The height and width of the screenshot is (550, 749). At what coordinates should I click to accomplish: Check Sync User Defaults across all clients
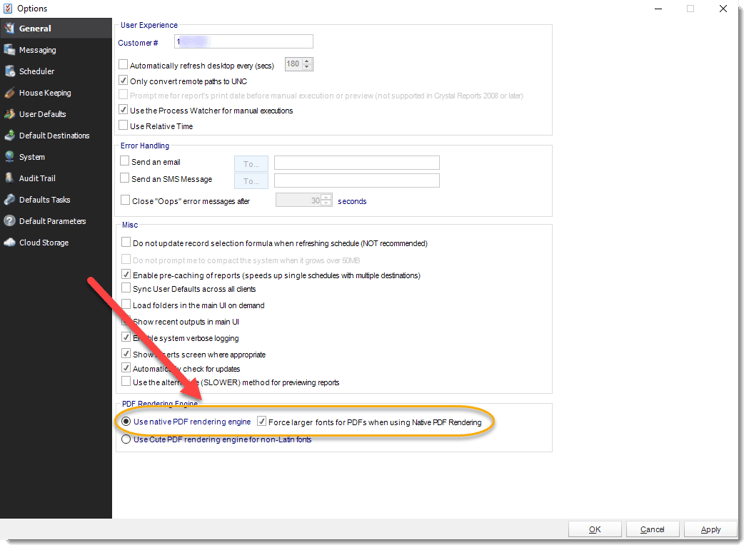[x=126, y=288]
